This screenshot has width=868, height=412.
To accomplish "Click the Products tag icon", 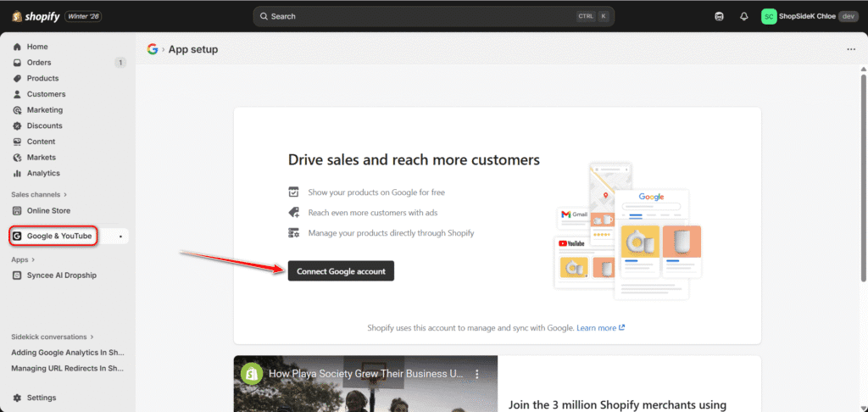I will pyautogui.click(x=17, y=78).
